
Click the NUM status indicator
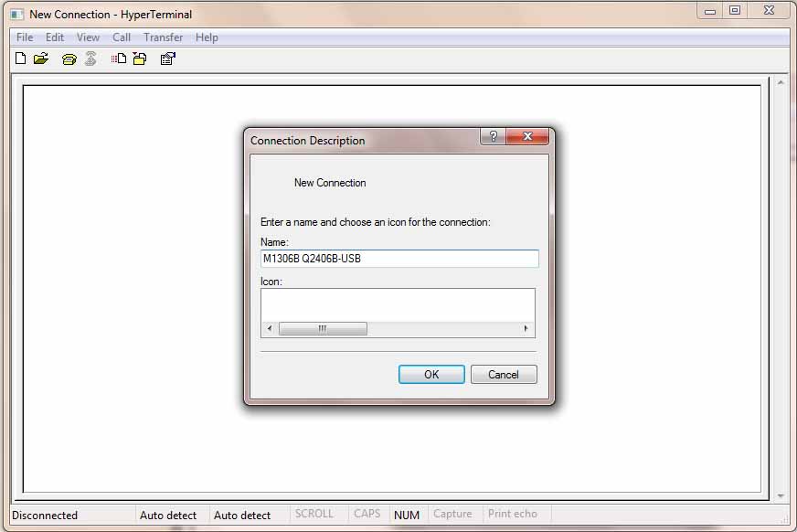point(407,516)
